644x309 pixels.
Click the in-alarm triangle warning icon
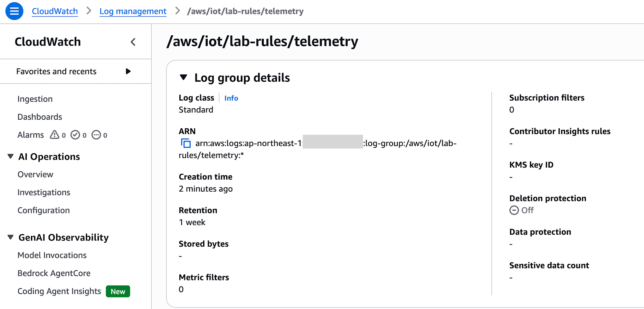[x=54, y=135]
